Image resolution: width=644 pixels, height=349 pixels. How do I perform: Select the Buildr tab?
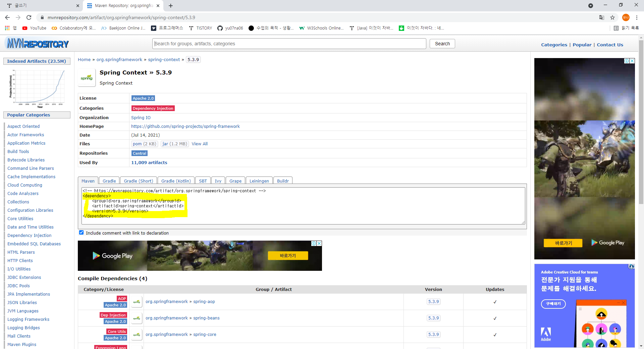click(x=283, y=181)
